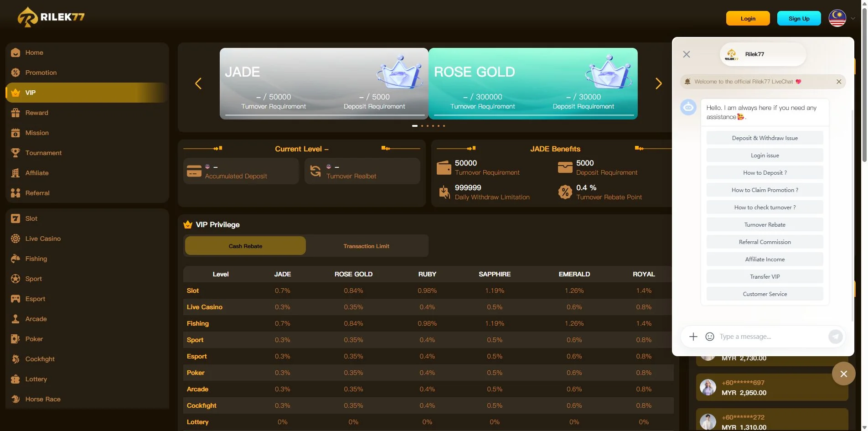This screenshot has height=431, width=868.
Task: Click the MYR 2,950.00 winner avatar
Action: tap(708, 387)
